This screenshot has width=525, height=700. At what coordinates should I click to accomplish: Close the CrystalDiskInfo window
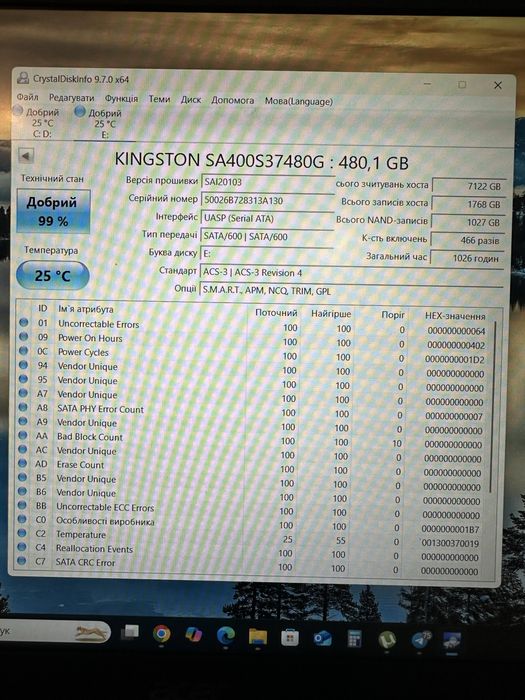498,85
